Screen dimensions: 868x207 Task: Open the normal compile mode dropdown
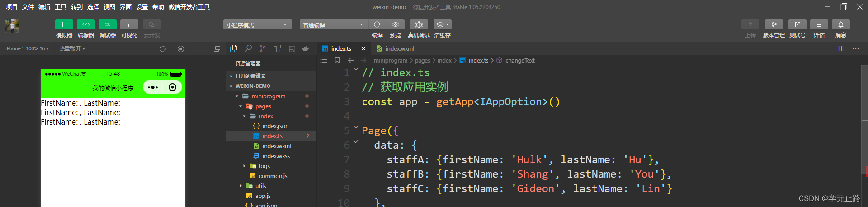click(334, 24)
